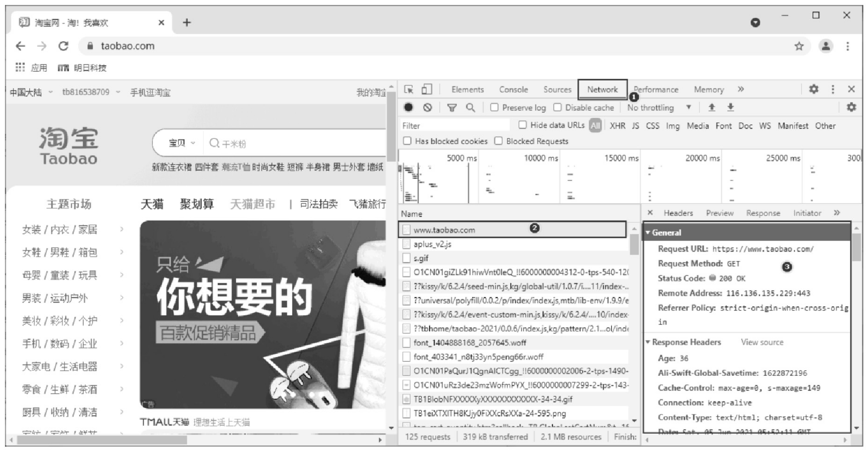The image size is (868, 451).
Task: Open the No throttling dropdown
Action: 659,108
